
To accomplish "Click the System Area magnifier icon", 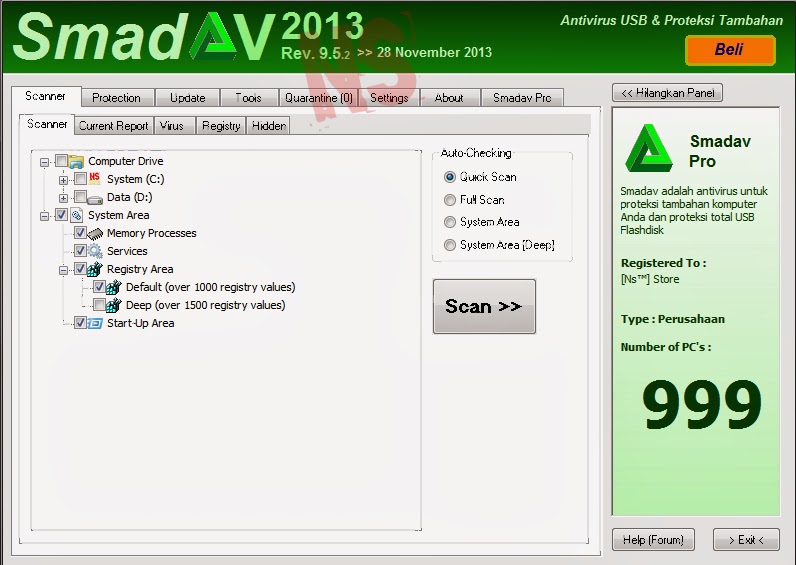I will (76, 215).
